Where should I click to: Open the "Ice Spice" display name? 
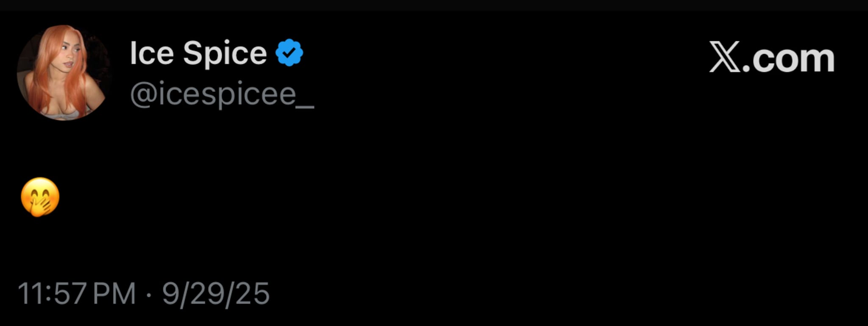pyautogui.click(x=198, y=53)
